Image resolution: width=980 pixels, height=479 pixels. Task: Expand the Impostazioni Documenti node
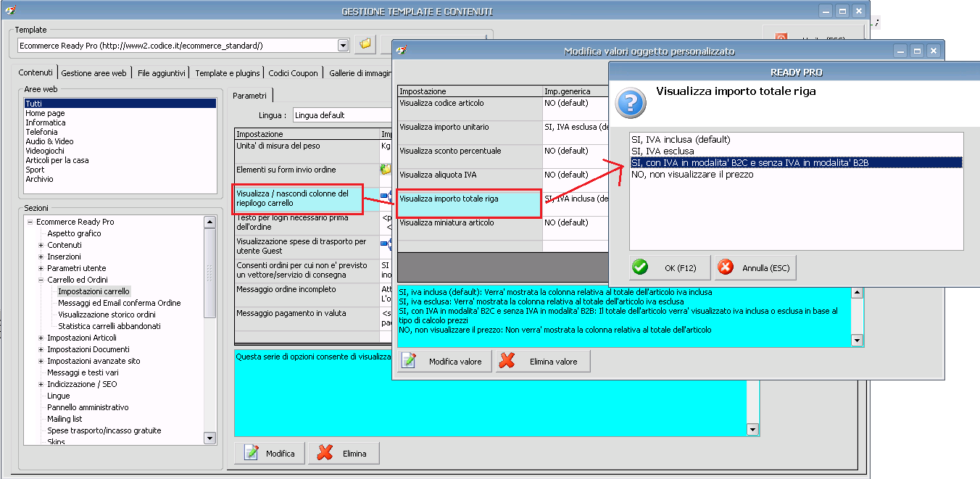click(x=41, y=349)
